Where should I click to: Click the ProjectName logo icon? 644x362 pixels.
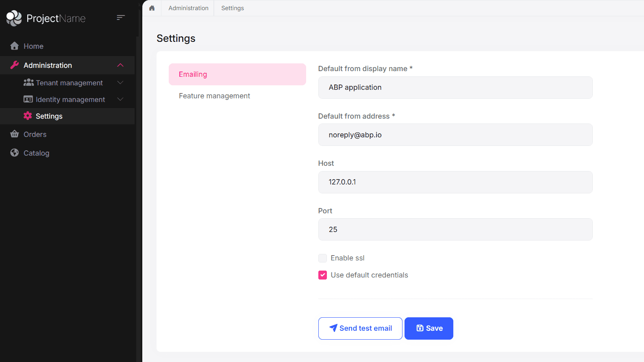(14, 18)
